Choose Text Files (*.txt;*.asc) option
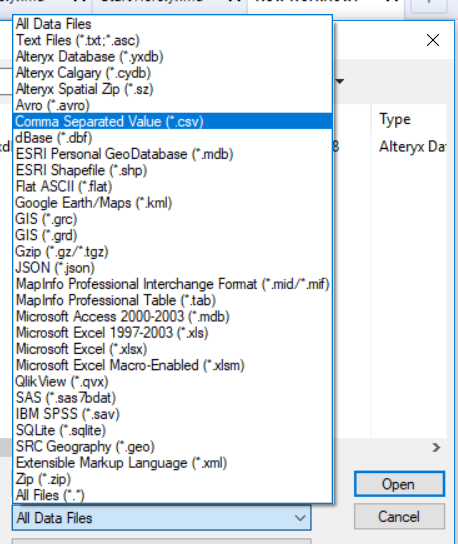The height and width of the screenshot is (544, 458). [172, 40]
